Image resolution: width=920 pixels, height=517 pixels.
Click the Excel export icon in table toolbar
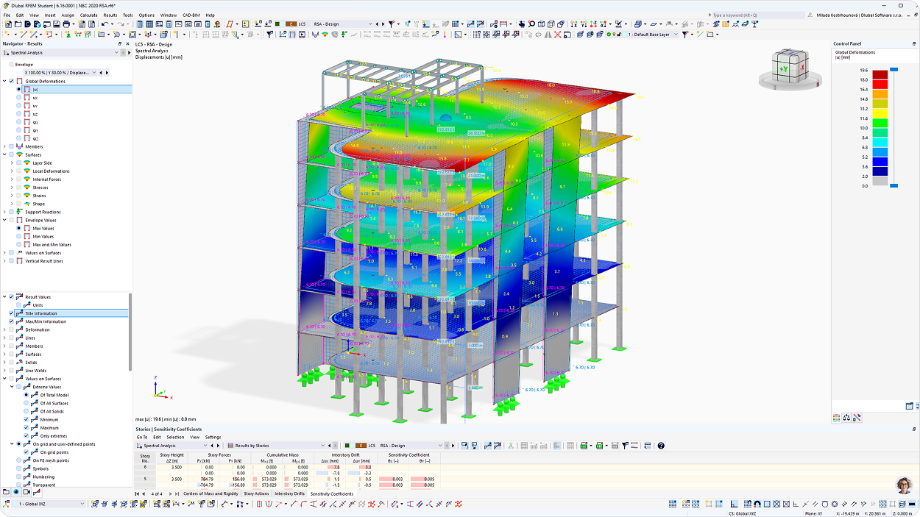pyautogui.click(x=584, y=446)
